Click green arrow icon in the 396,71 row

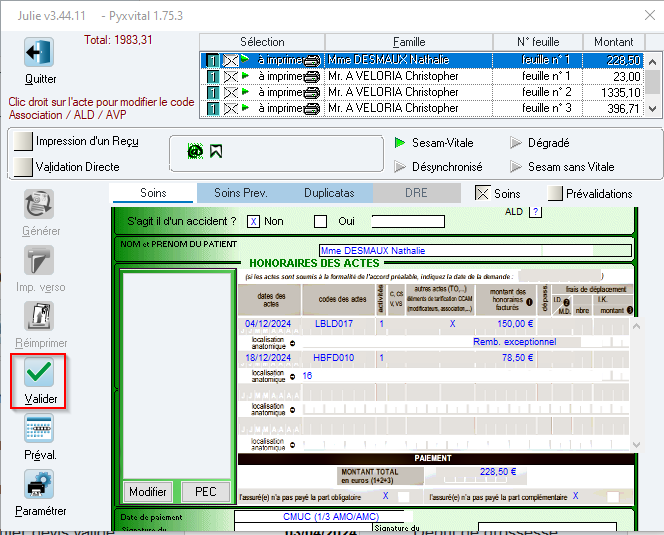pyautogui.click(x=245, y=108)
